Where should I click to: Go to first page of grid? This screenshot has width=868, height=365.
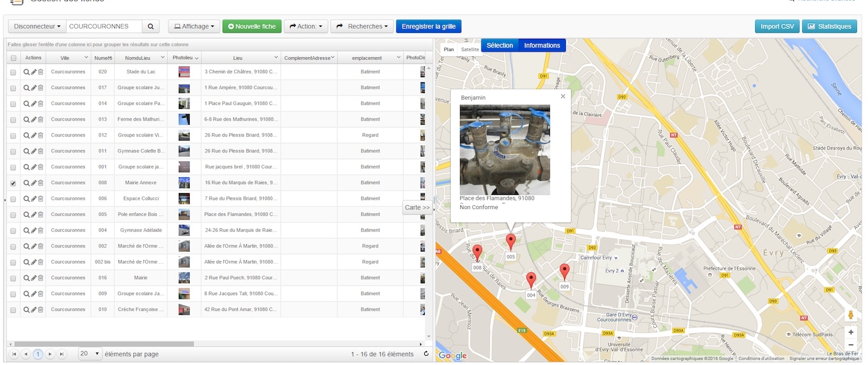(14, 354)
